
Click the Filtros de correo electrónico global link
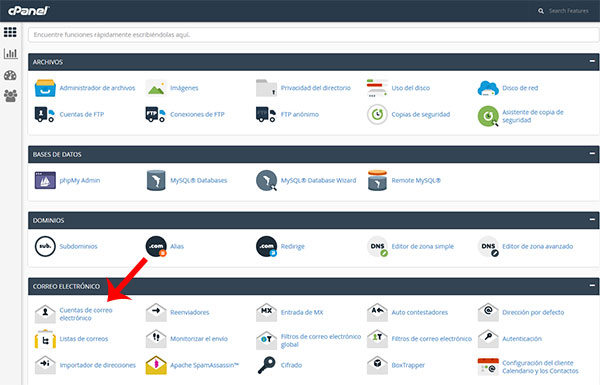[x=321, y=341]
